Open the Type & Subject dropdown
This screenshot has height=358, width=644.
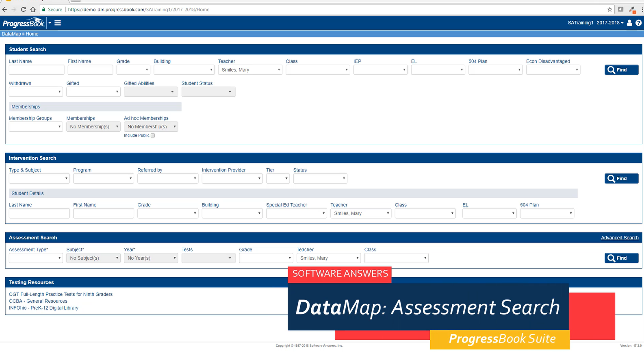(x=39, y=178)
